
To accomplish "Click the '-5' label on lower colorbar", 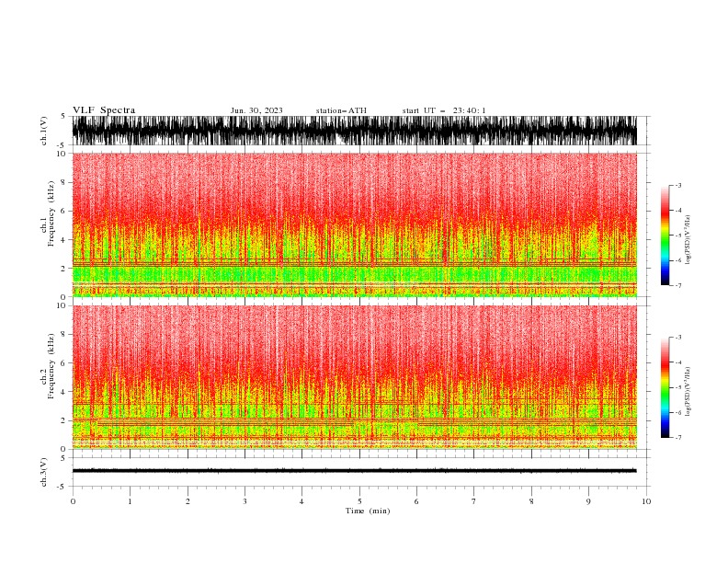I will (x=678, y=387).
